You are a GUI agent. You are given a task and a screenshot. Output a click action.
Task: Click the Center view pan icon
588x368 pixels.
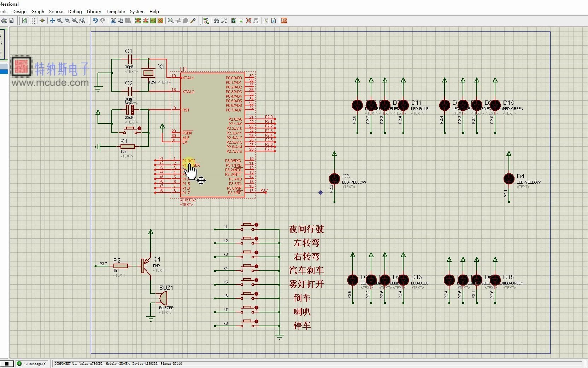52,21
